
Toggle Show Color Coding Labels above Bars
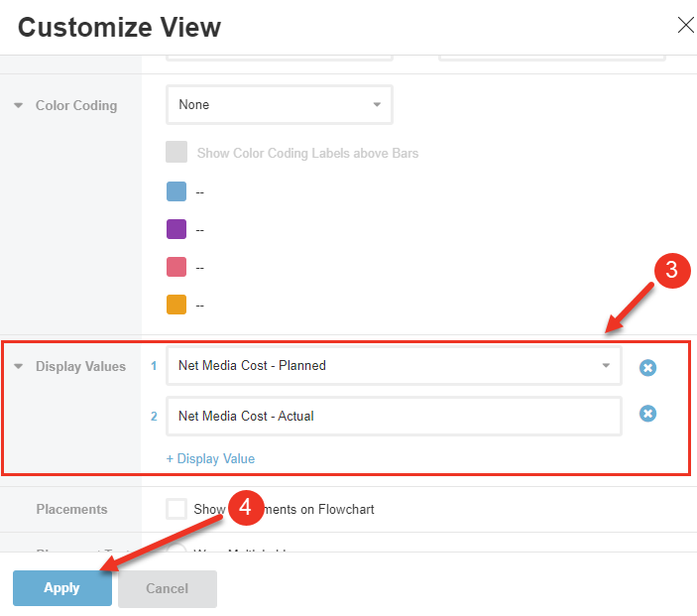pos(176,153)
